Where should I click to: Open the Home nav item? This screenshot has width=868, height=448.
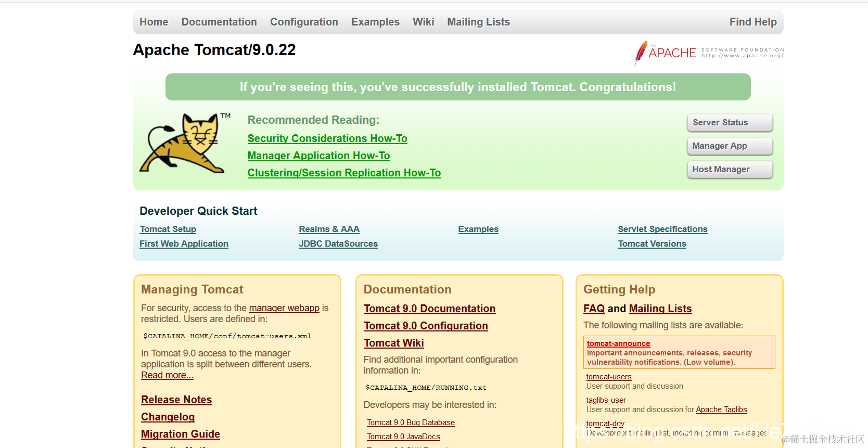[154, 22]
